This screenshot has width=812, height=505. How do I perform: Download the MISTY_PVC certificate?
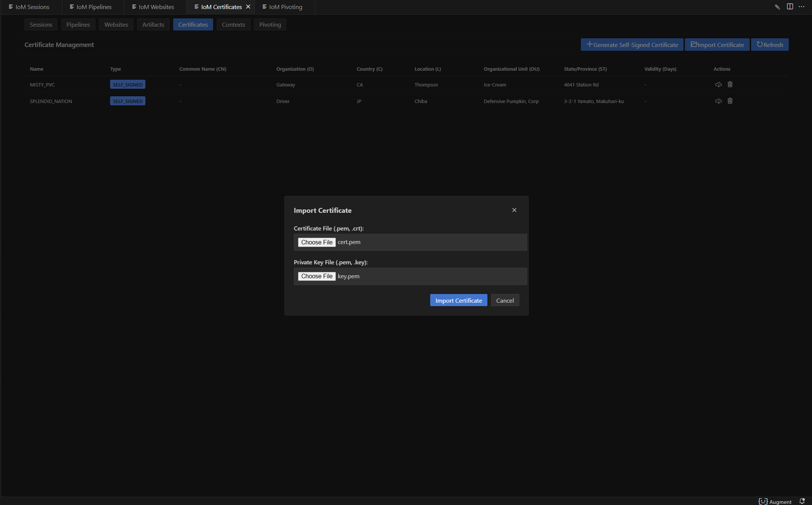point(718,85)
